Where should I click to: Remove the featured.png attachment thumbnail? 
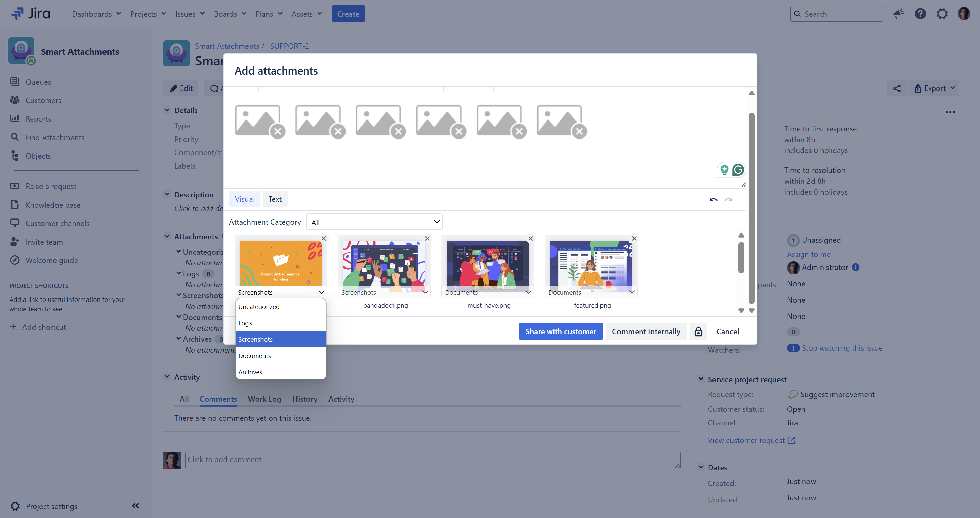click(x=634, y=239)
